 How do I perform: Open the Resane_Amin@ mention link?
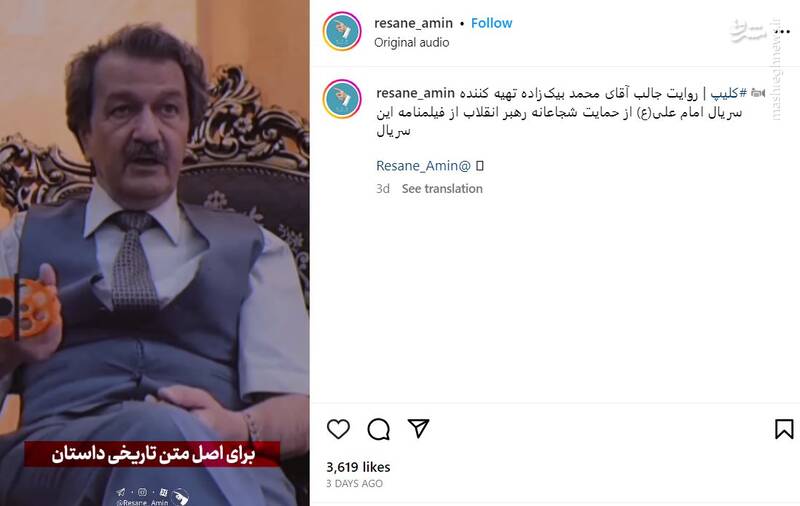[x=423, y=165]
